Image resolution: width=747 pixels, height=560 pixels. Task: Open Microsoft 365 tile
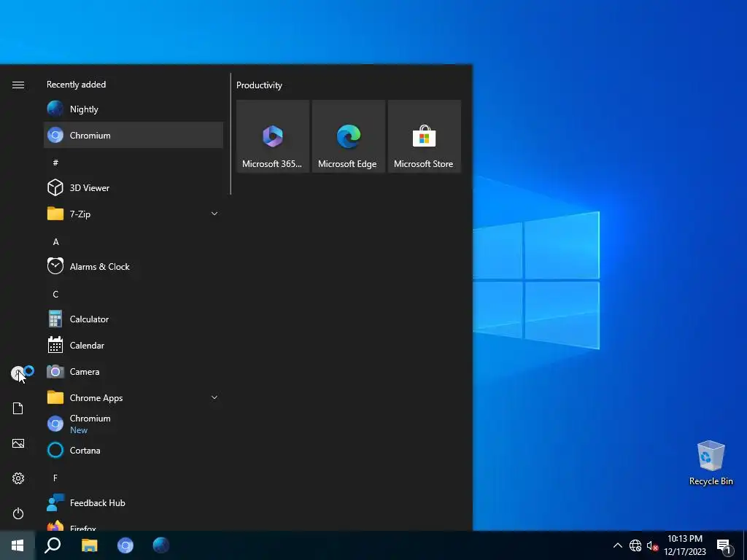click(x=273, y=136)
